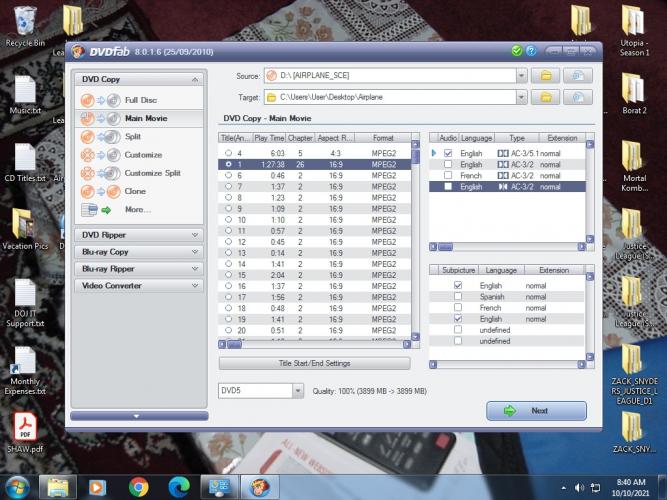Check the Spanish subpicture checkbox
Viewport: 667px width, 500px height.
(458, 297)
